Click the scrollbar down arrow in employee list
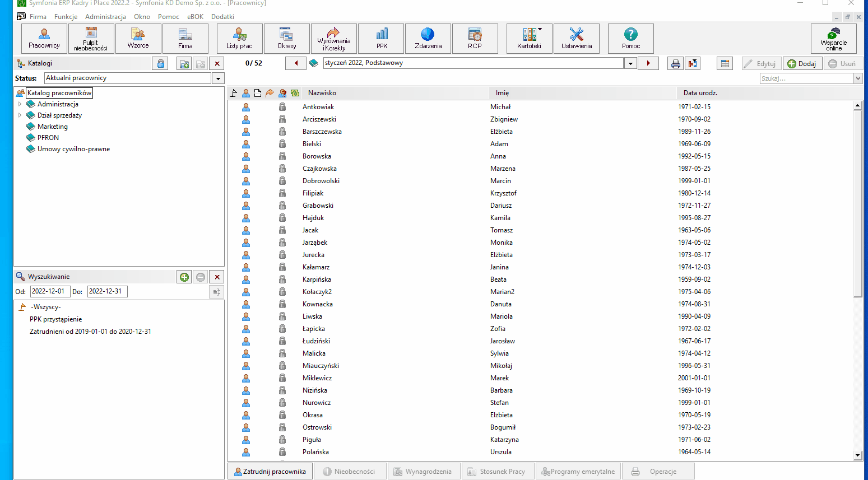 coord(857,456)
